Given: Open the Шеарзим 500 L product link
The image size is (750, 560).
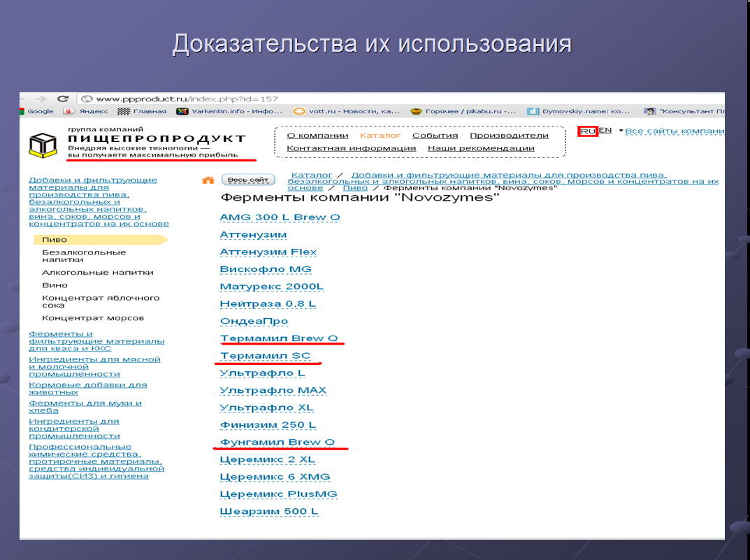Looking at the screenshot, I should [x=269, y=511].
